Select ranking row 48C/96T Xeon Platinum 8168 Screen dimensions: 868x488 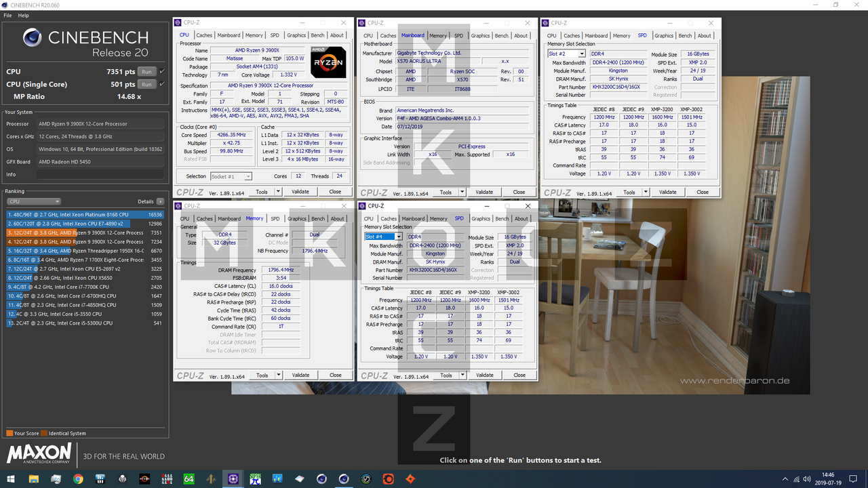coord(85,214)
